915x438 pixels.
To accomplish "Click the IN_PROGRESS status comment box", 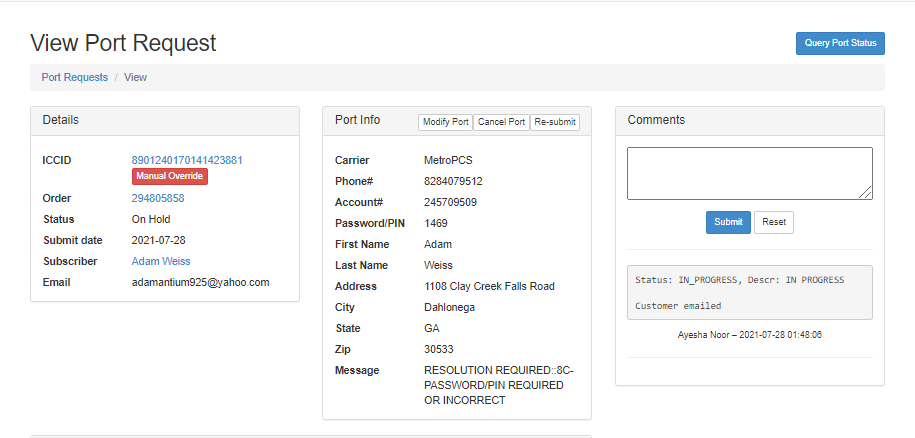I will coord(750,293).
